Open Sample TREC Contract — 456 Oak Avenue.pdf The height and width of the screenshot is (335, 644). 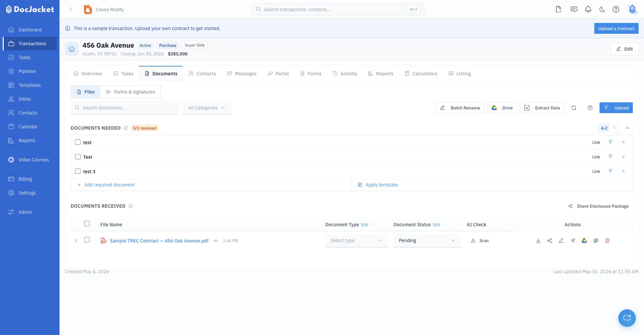[159, 241]
